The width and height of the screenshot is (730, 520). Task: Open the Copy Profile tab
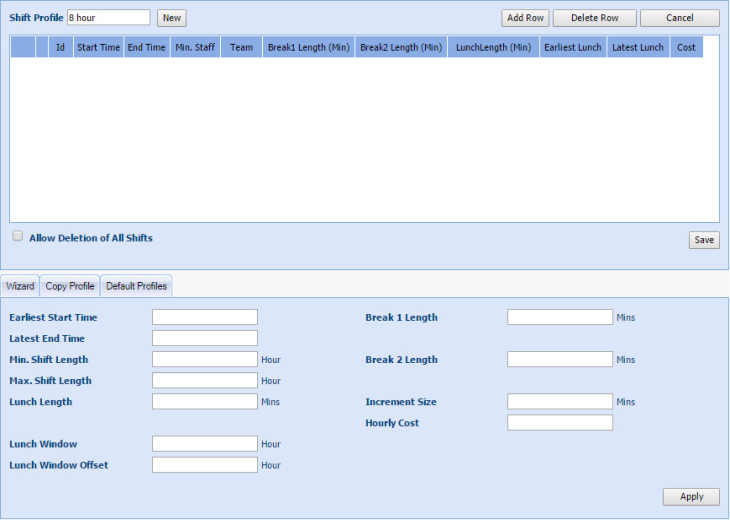point(70,286)
